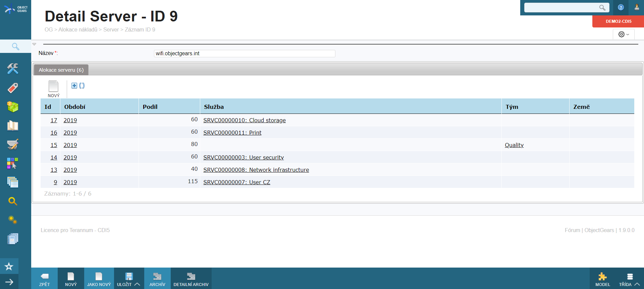The height and width of the screenshot is (289, 644).
Task: Open the ObjectGears logo home
Action: tap(15, 9)
